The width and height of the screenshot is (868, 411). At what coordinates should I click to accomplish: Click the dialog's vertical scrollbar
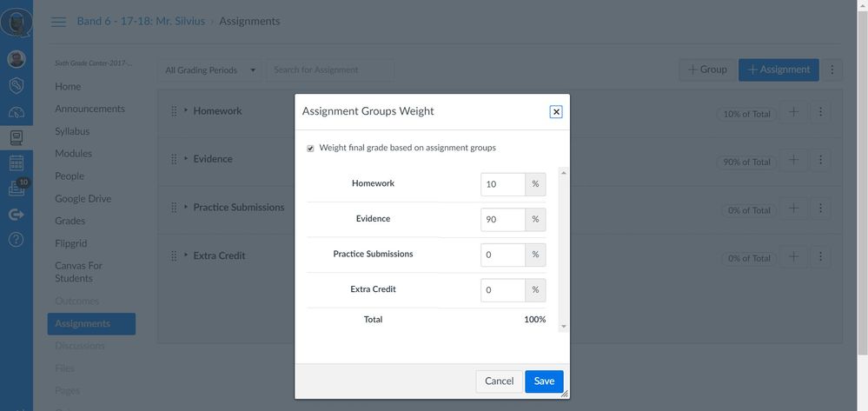[x=563, y=250]
